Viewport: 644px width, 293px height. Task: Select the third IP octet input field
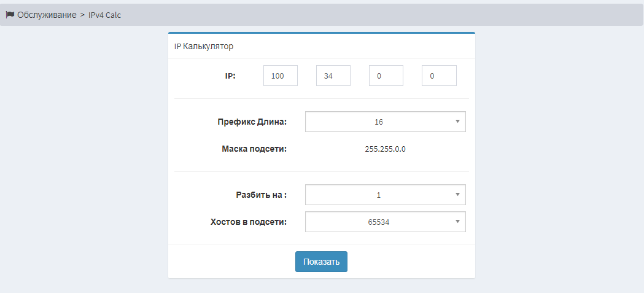pos(386,76)
